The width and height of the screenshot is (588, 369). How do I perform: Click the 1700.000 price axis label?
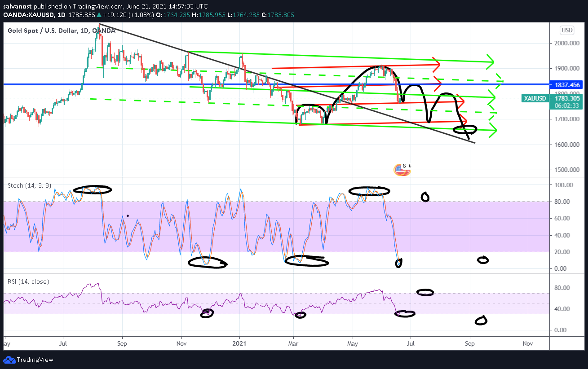tap(567, 119)
